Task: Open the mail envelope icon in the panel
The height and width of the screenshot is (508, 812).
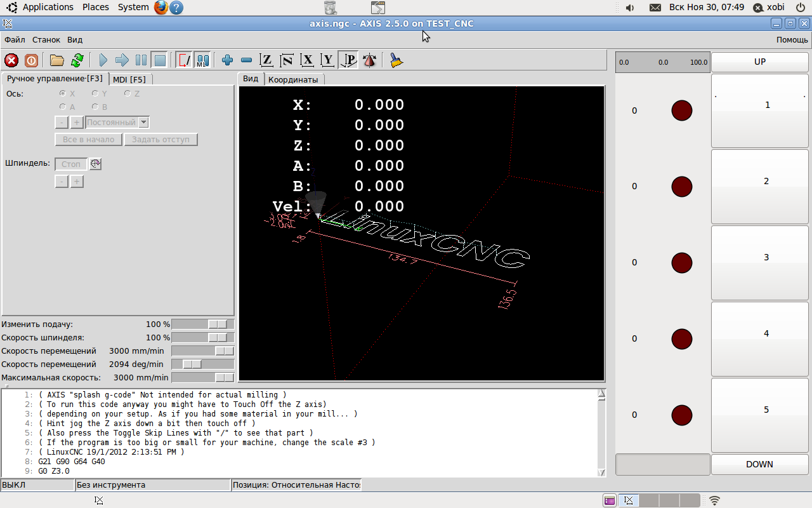Action: point(655,8)
